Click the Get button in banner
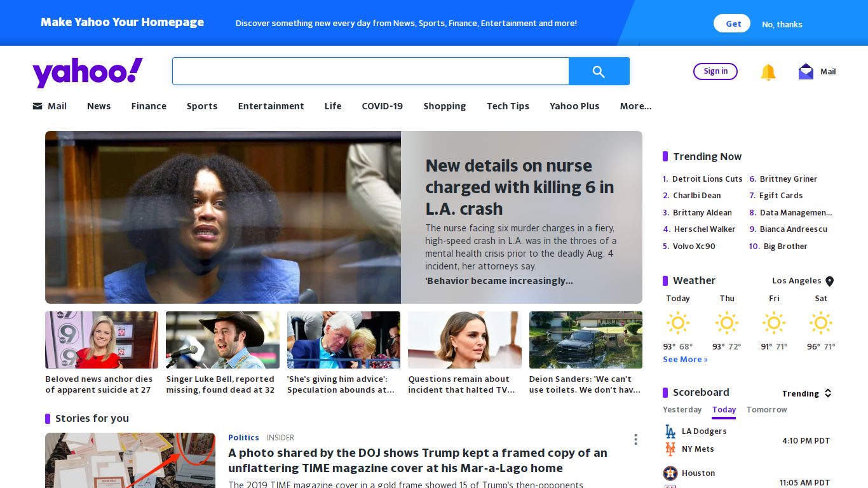868x488 pixels. pyautogui.click(x=732, y=24)
